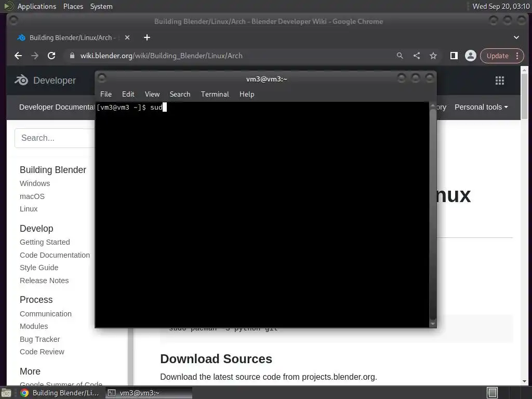Open the terminal's View menu
Viewport: 532px width, 399px height.
tap(152, 95)
